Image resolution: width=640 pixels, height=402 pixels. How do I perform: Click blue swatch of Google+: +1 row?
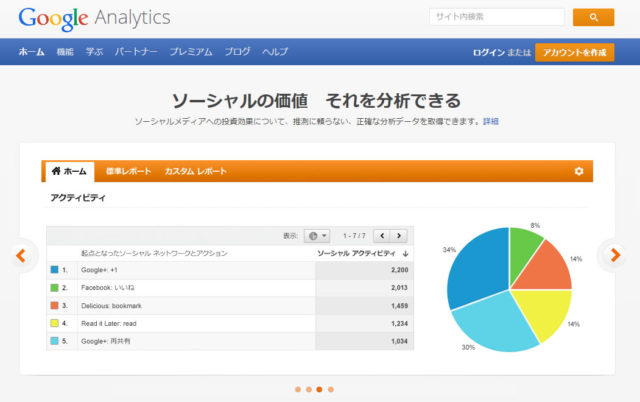(54, 270)
